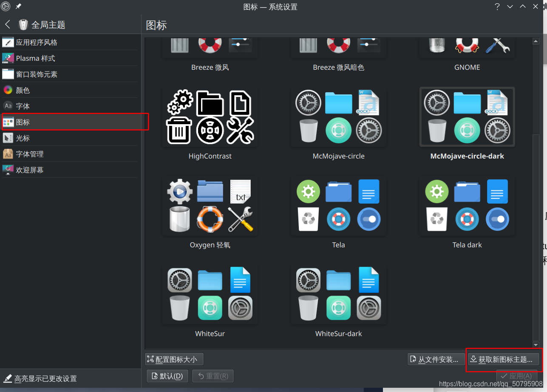Click the 字体管理 sidebar icon
547x392 pixels.
[x=8, y=154]
